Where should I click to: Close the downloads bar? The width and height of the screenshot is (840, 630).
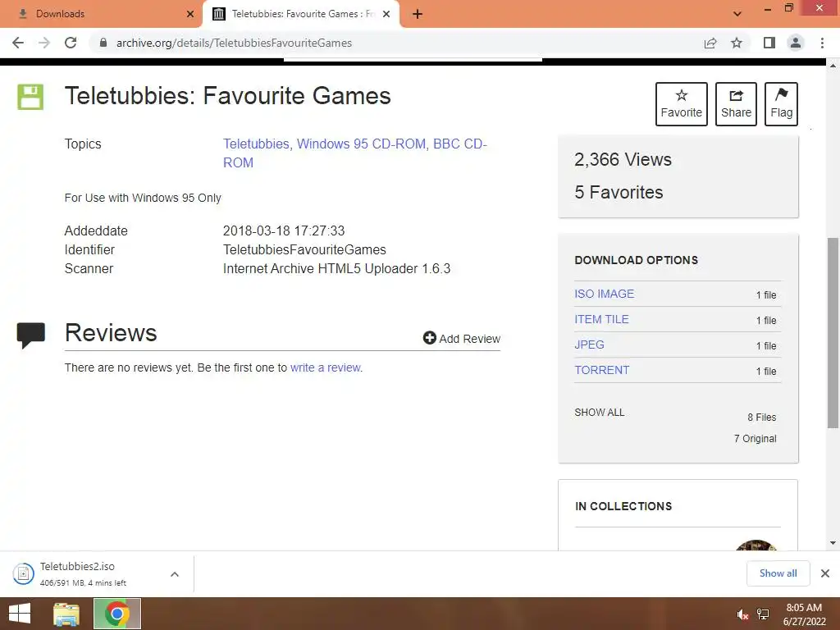point(825,573)
